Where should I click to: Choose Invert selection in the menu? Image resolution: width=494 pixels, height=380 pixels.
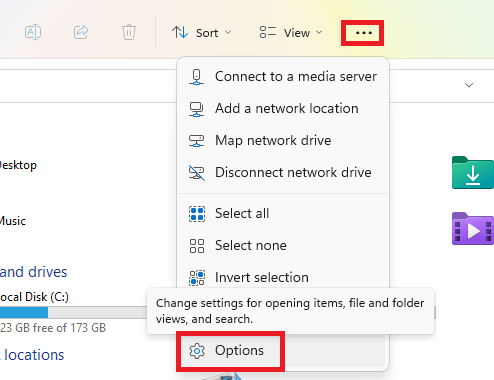click(x=283, y=278)
